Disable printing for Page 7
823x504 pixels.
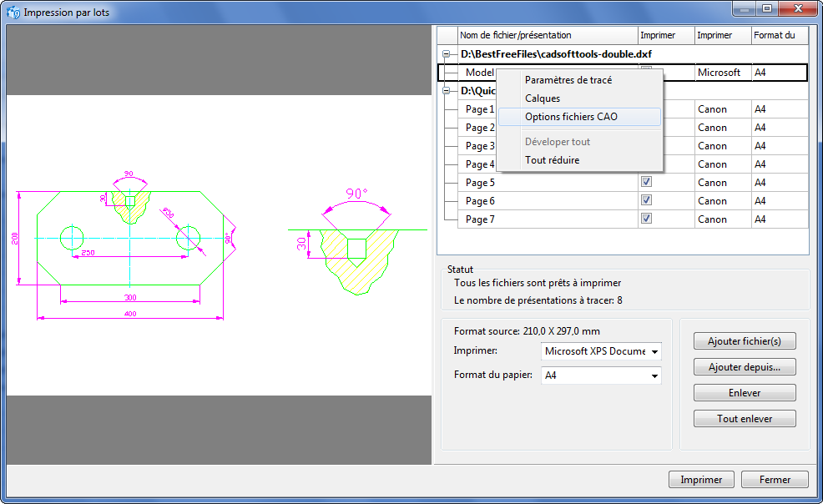click(645, 219)
